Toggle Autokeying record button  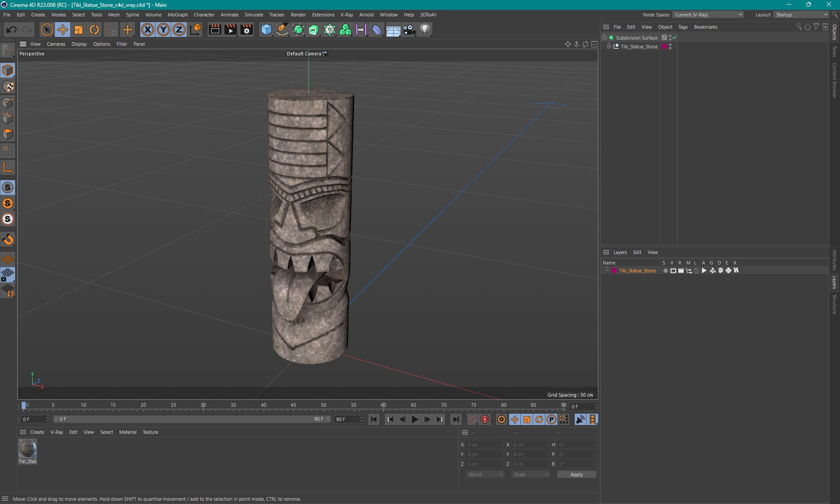pos(485,420)
